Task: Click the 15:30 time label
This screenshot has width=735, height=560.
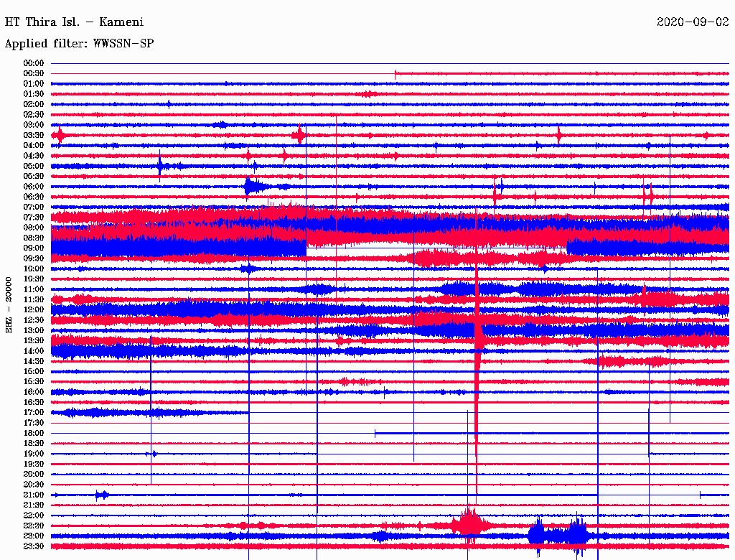Action: tap(34, 382)
